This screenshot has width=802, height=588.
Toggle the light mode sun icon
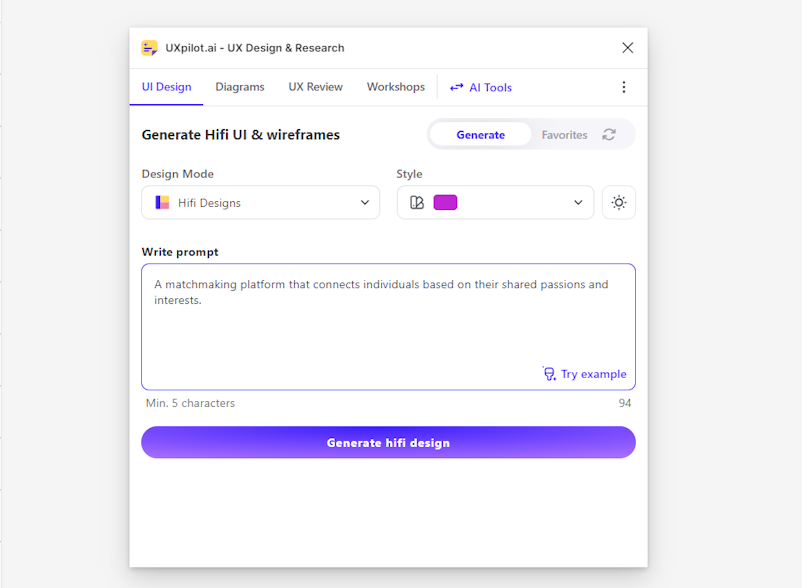pyautogui.click(x=619, y=202)
